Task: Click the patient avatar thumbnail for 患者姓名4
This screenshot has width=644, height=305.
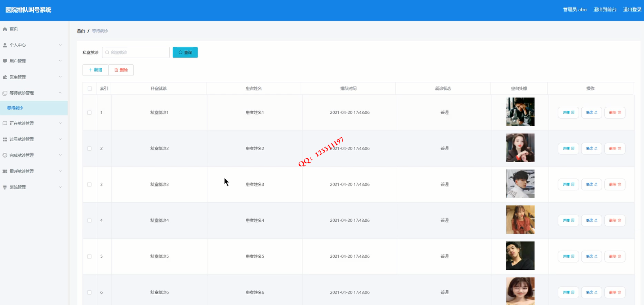Action: point(520,220)
